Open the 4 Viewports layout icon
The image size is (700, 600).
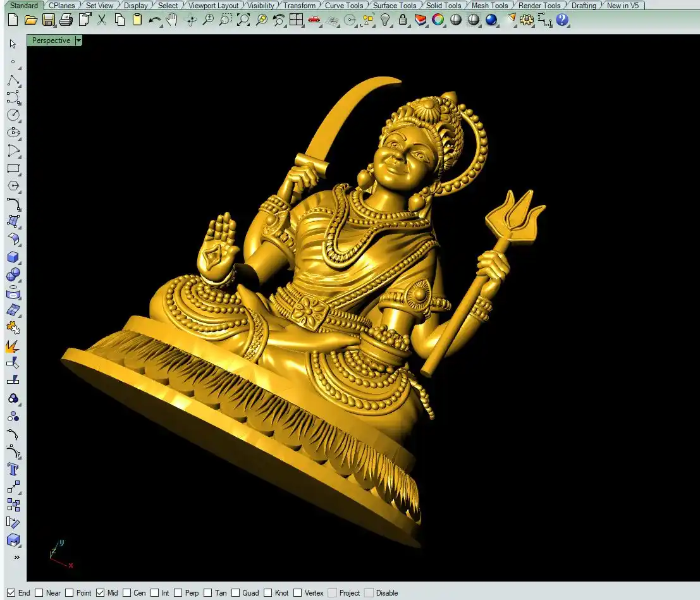click(x=296, y=20)
